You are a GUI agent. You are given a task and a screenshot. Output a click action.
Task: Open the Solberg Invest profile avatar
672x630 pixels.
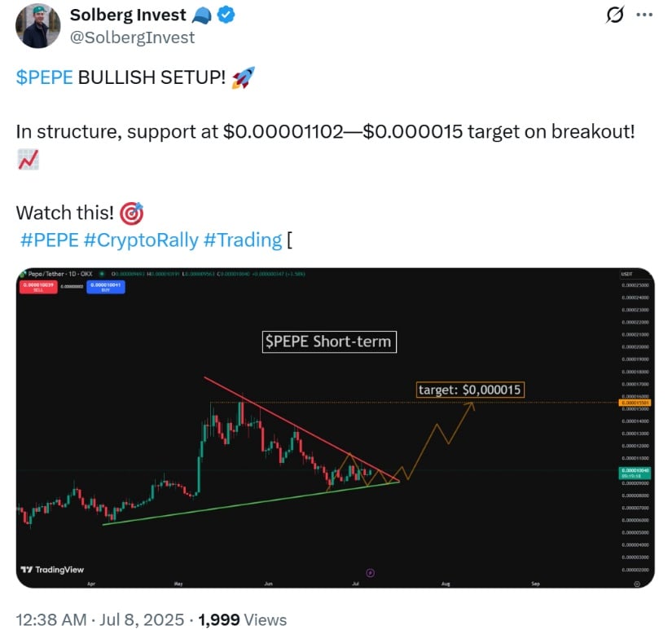pos(37,26)
